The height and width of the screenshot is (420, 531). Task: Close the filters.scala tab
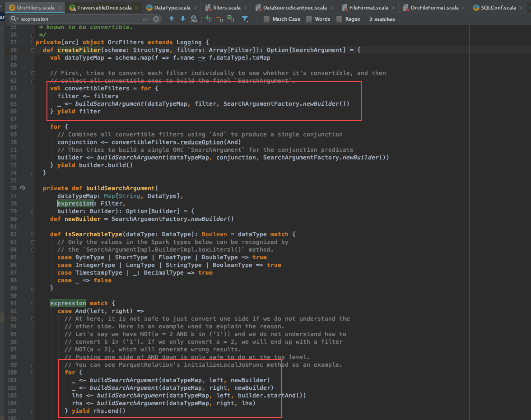246,7
